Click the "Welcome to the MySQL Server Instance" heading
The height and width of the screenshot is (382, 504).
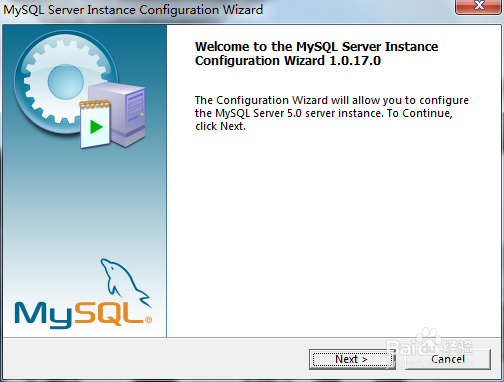tap(316, 54)
